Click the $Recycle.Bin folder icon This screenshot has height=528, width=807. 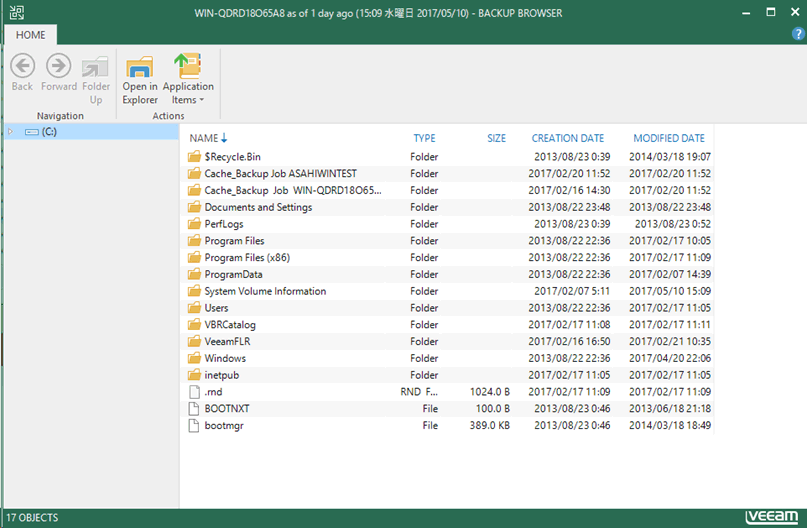click(194, 156)
